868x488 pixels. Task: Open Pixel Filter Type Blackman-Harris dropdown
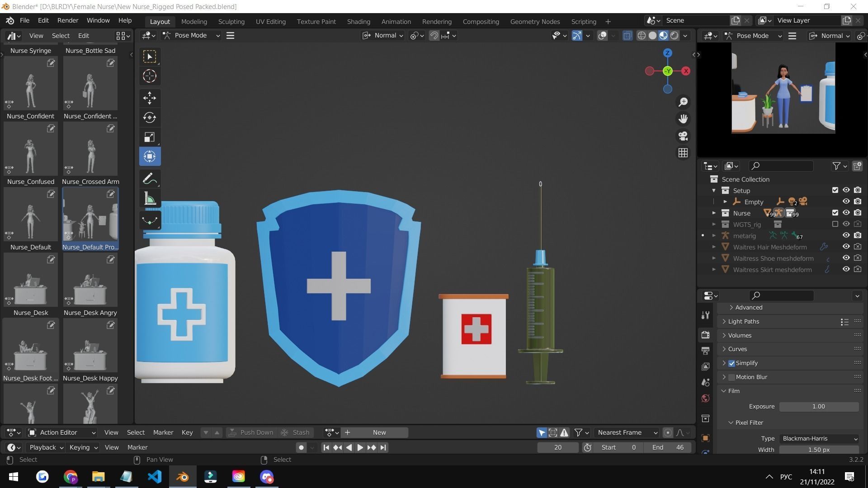coord(819,439)
